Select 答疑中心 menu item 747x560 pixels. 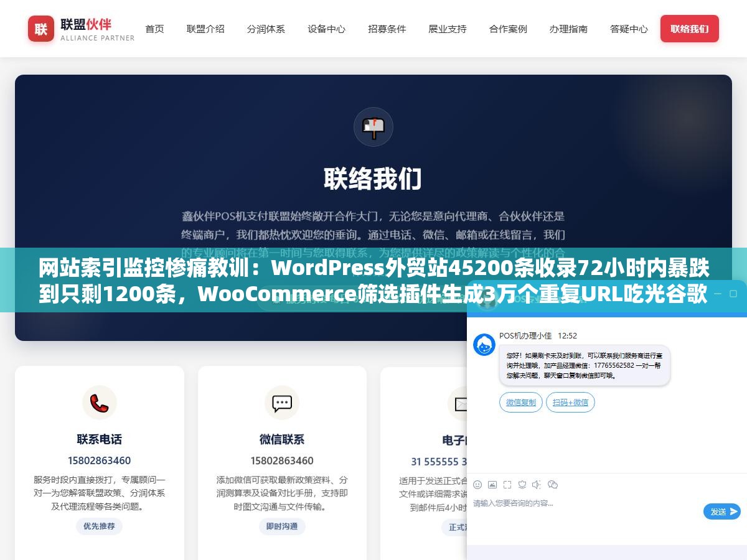(x=629, y=29)
